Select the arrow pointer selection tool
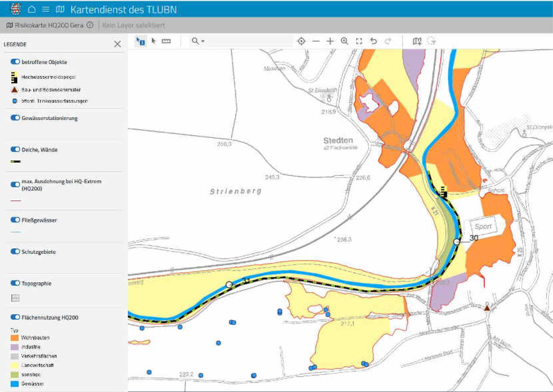This screenshot has width=553, height=392. click(x=153, y=41)
